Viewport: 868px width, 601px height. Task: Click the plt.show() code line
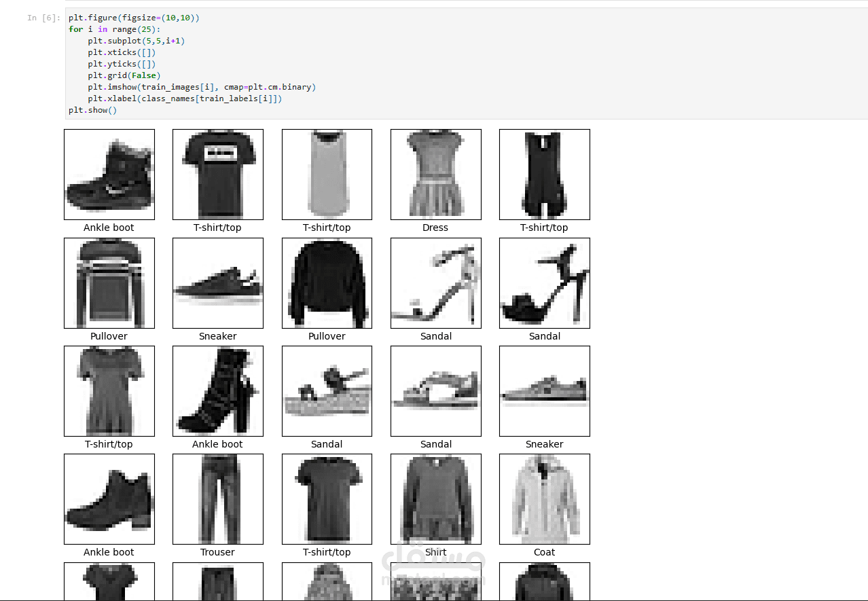[93, 110]
